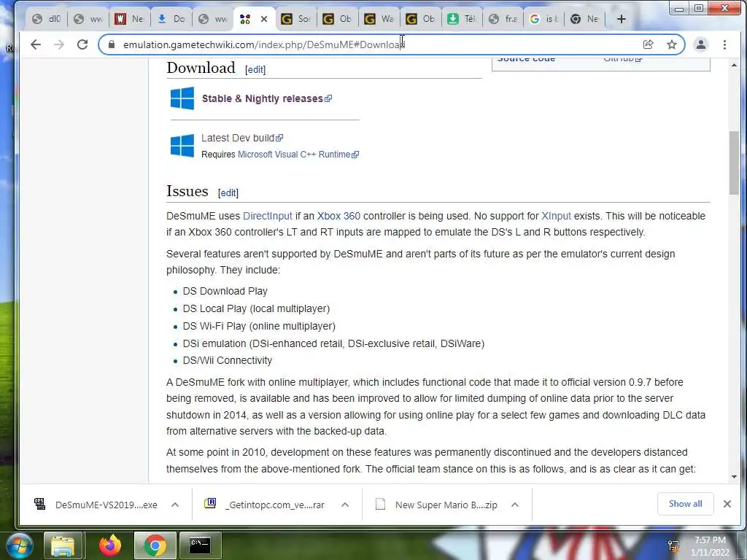747x560 pixels.
Task: Open the XInput wiki link
Action: [556, 216]
